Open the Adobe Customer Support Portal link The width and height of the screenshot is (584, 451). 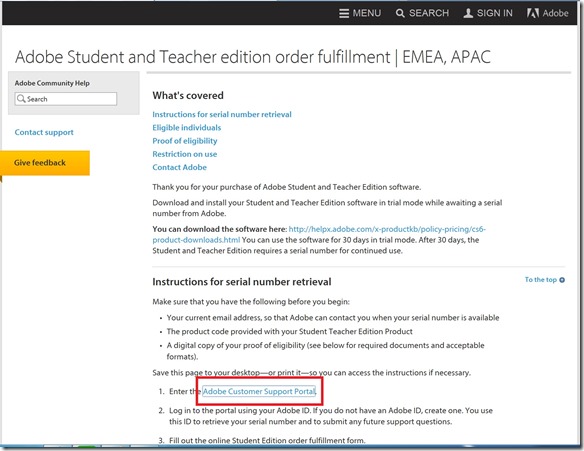pyautogui.click(x=259, y=391)
